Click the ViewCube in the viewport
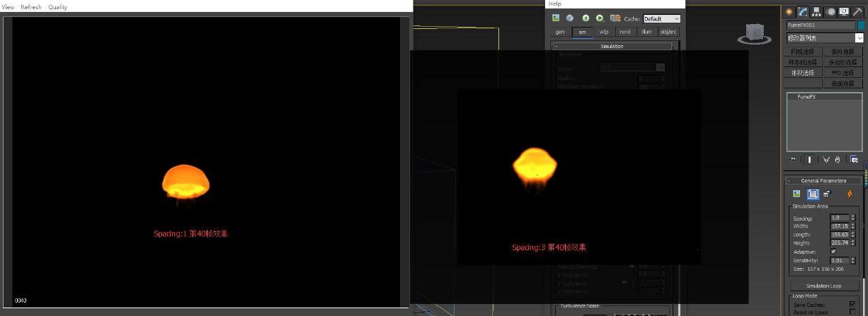 (756, 33)
